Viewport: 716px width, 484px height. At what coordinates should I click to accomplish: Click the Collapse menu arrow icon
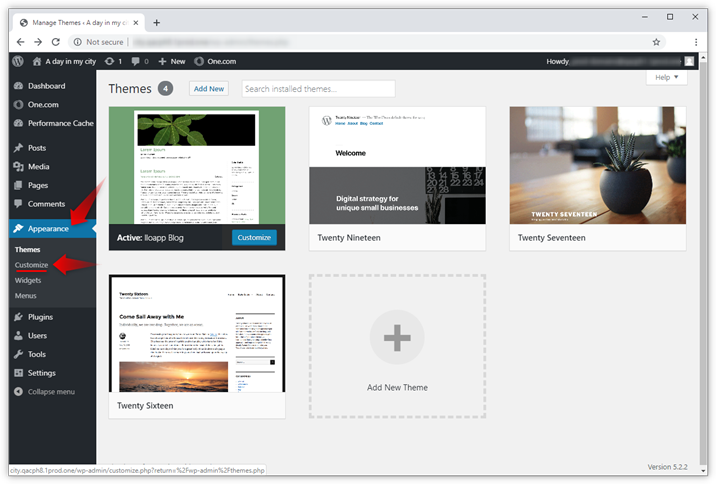(18, 392)
